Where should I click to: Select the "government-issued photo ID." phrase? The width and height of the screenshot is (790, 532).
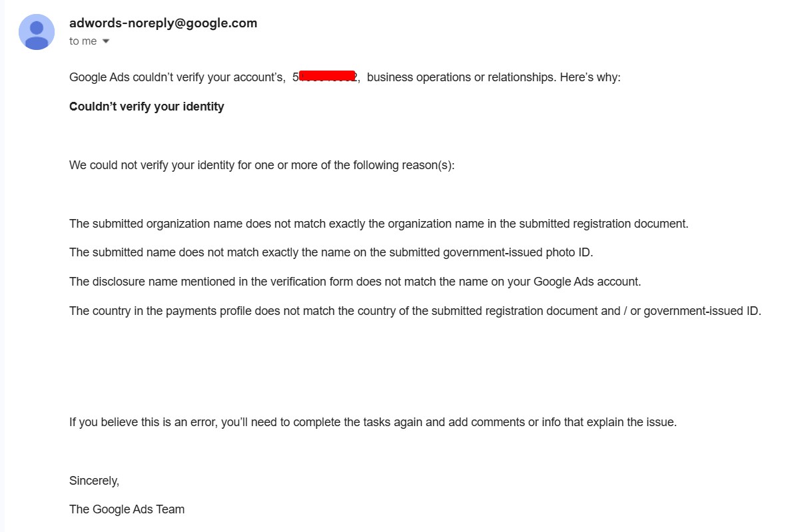click(x=518, y=252)
